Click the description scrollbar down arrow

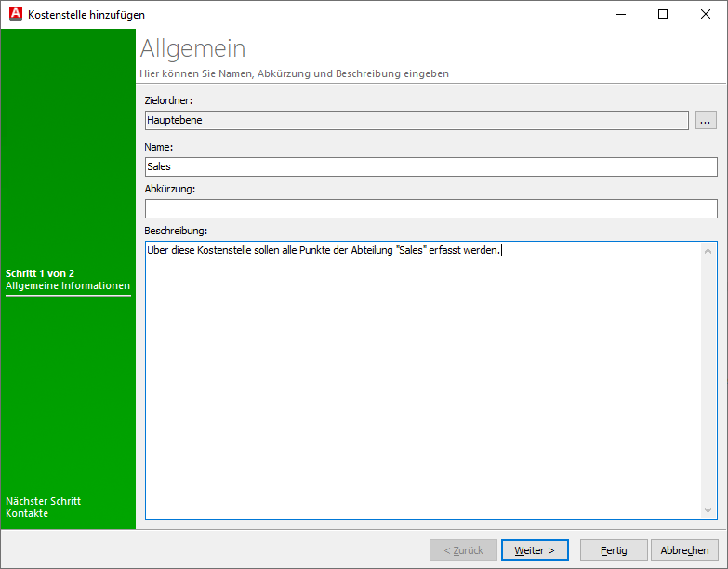pyautogui.click(x=709, y=509)
